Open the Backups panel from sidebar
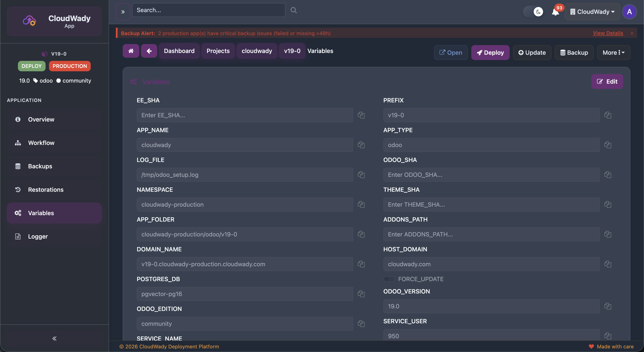Screen dimensions: 644x352 click(40, 166)
